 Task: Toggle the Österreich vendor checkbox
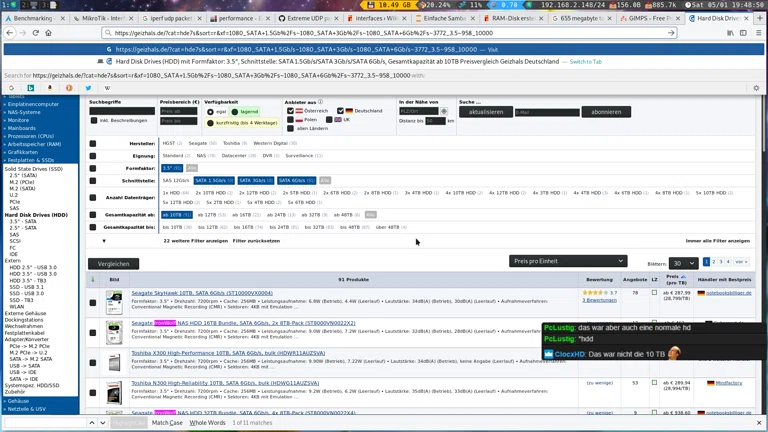(x=291, y=111)
